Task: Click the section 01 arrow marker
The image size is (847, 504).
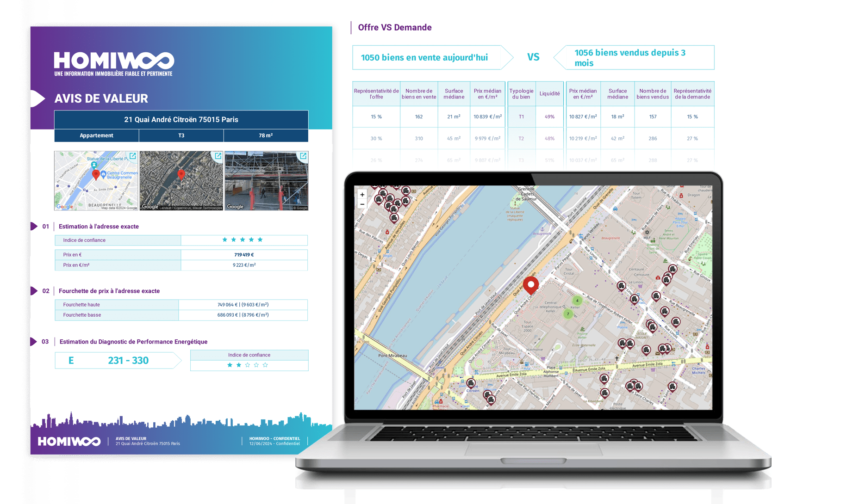Action: [34, 226]
